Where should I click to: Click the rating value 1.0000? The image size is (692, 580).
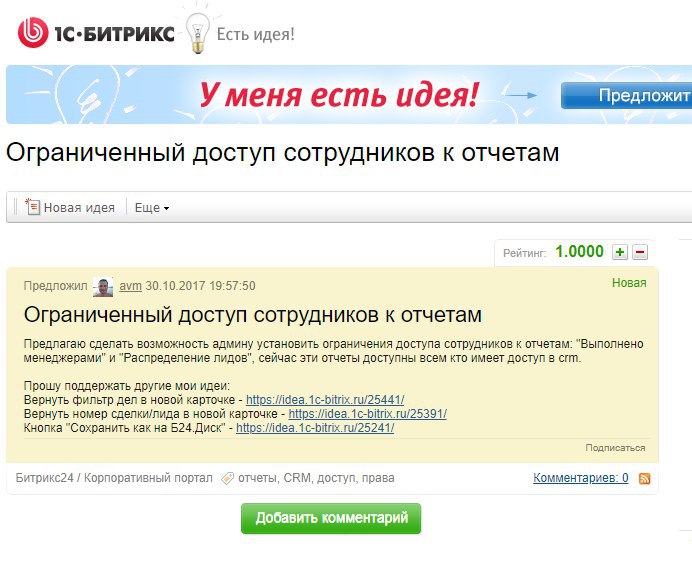tap(579, 252)
